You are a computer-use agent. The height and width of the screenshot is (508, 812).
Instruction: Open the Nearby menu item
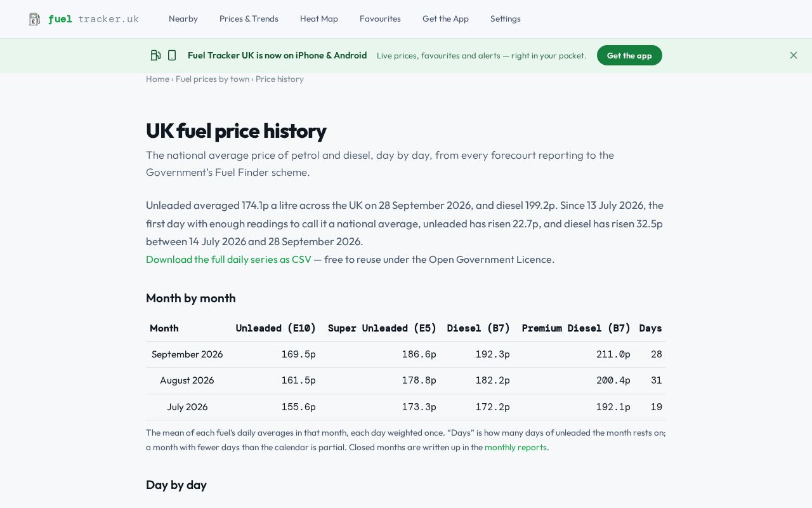coord(183,19)
